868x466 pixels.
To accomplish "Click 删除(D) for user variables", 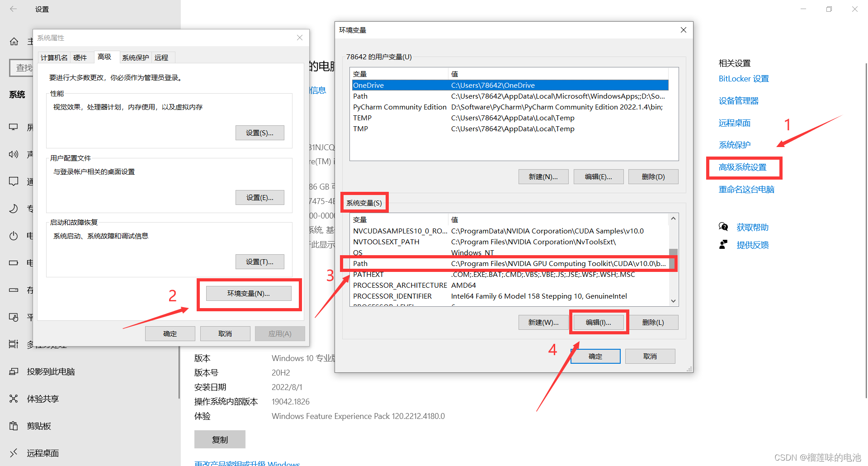I will (654, 176).
